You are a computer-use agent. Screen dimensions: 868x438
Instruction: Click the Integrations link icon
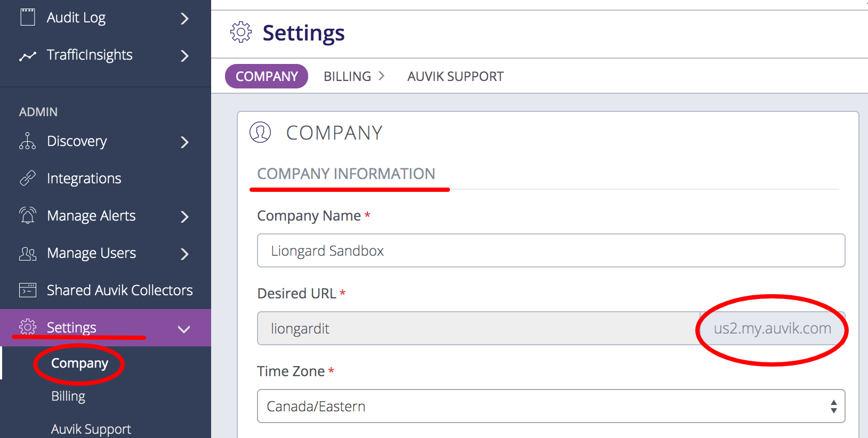pyautogui.click(x=28, y=178)
